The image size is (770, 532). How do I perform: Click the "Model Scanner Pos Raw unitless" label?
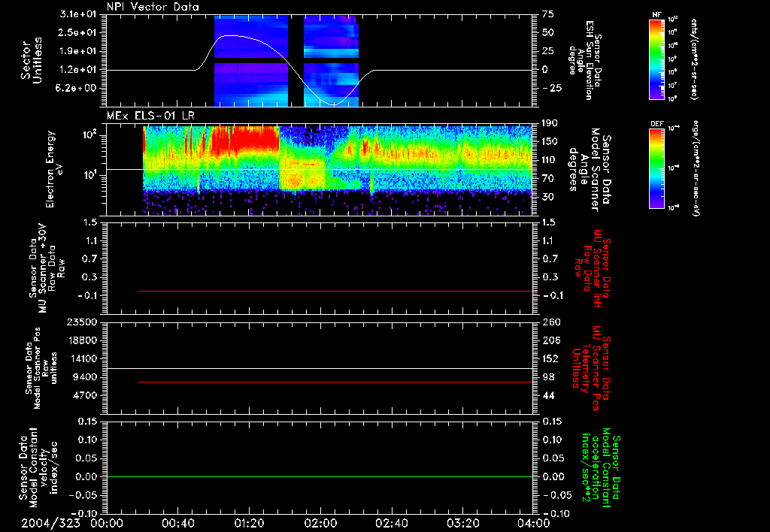[41, 368]
